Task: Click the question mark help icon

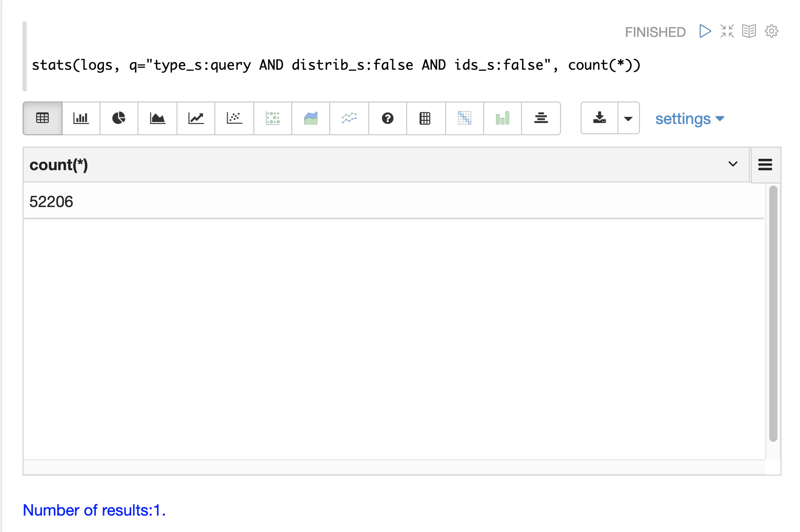Action: click(388, 118)
